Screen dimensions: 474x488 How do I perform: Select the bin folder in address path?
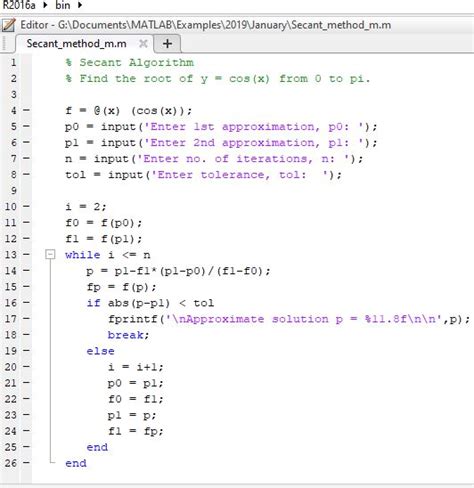(x=63, y=5)
